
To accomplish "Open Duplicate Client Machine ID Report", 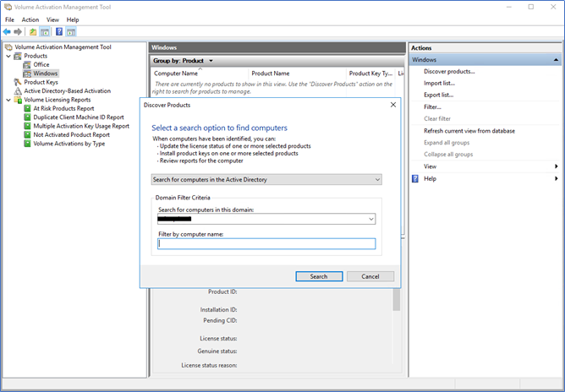I will [79, 117].
